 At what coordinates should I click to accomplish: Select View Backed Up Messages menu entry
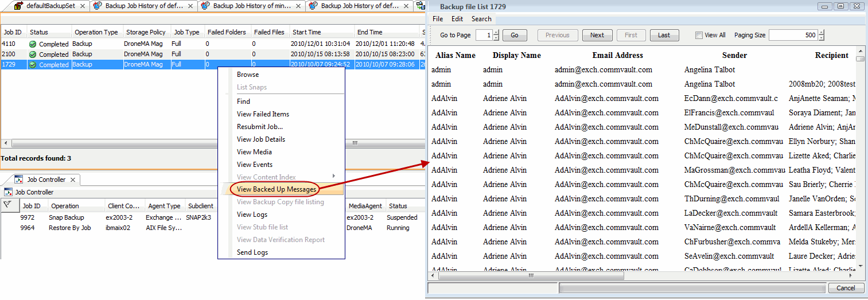(x=277, y=189)
